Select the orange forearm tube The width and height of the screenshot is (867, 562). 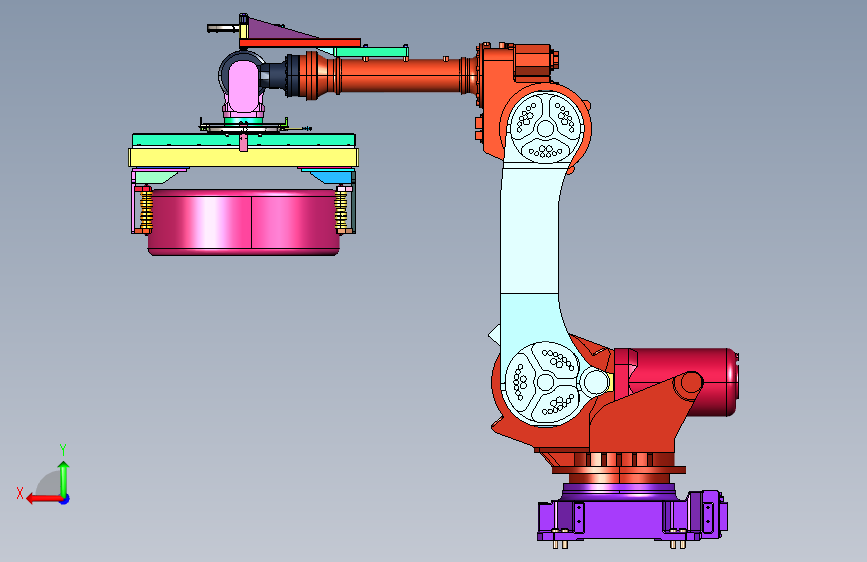[x=398, y=76]
